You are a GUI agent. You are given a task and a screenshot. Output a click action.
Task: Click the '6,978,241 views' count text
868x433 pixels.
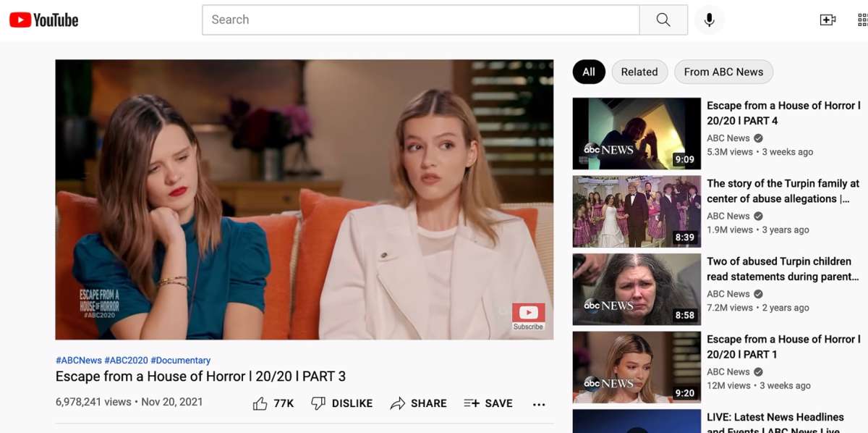93,402
